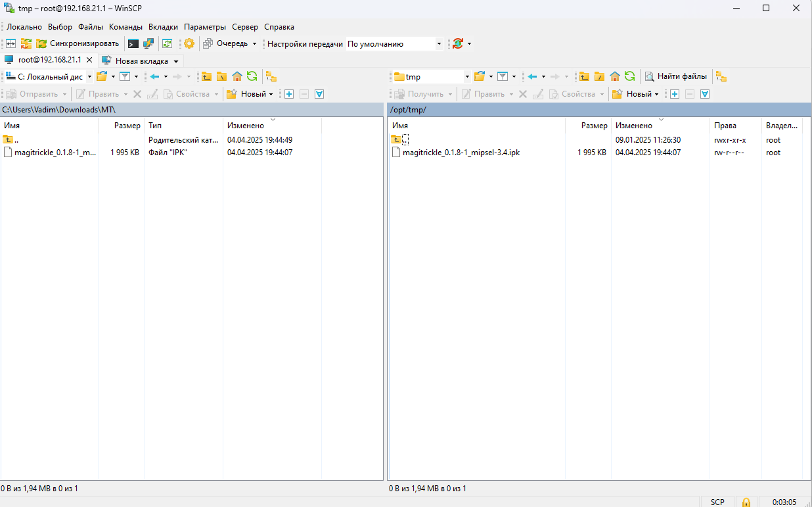Open session in PuTTY icon
Viewport: 812px width, 507px height.
point(149,43)
